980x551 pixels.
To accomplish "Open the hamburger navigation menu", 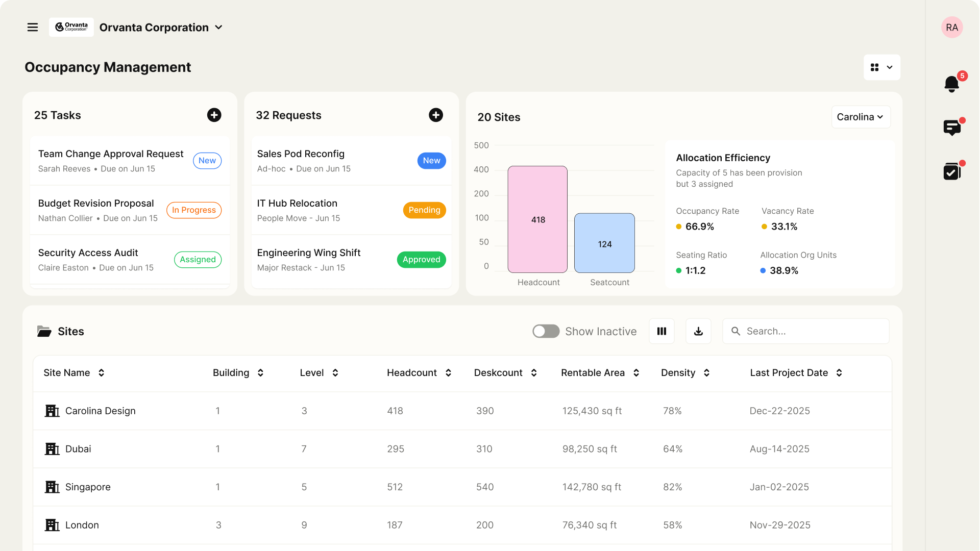I will click(33, 28).
